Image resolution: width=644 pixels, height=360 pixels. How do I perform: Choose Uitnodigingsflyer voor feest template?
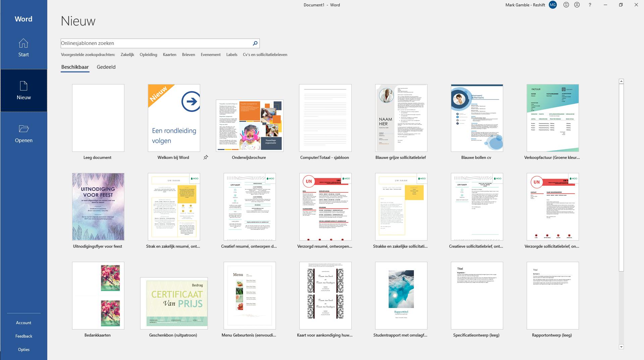click(x=98, y=207)
